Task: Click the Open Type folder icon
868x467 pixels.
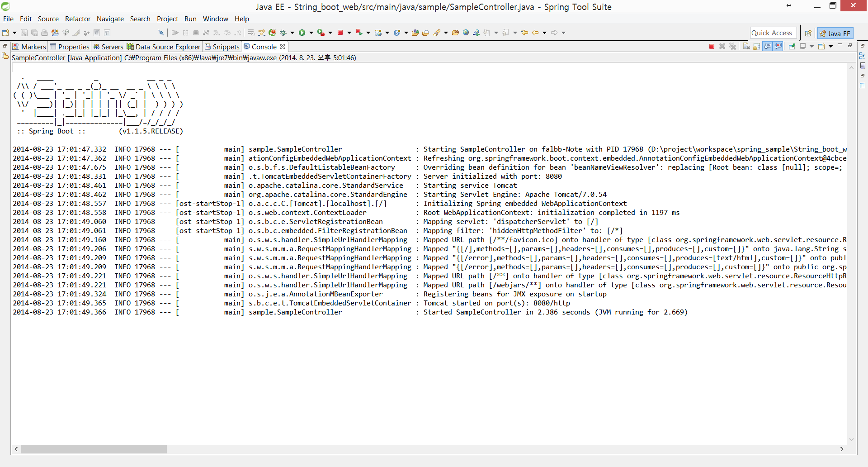Action: (415, 33)
